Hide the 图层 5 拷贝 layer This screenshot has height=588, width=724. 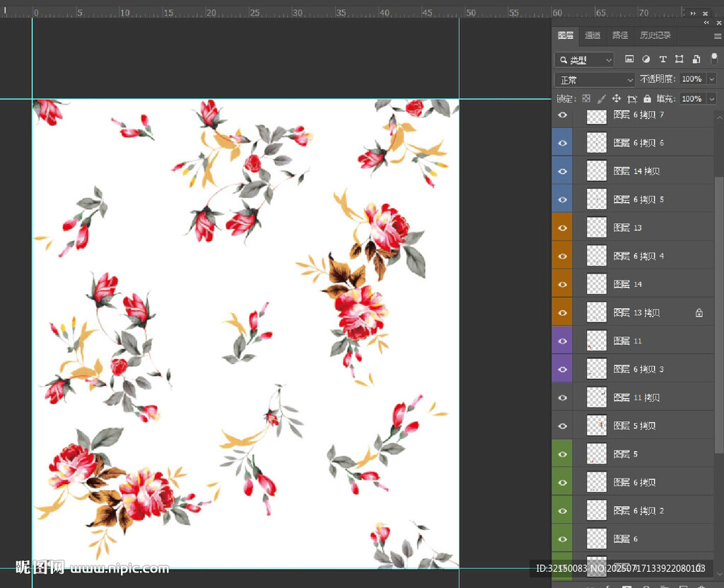[563, 425]
